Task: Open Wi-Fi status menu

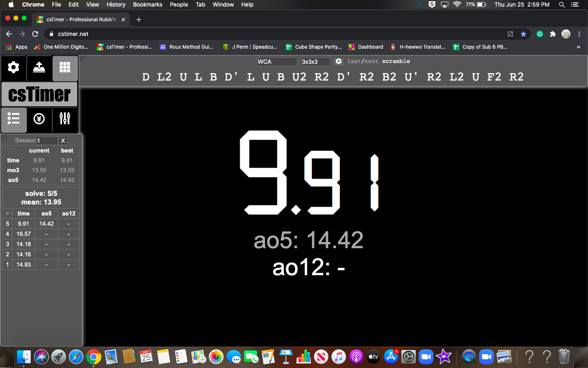Action: [457, 4]
